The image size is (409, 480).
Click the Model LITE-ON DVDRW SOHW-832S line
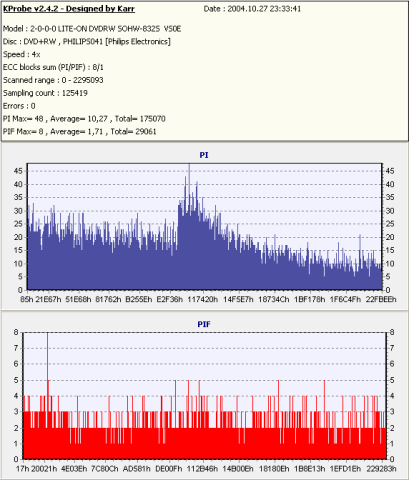point(92,29)
